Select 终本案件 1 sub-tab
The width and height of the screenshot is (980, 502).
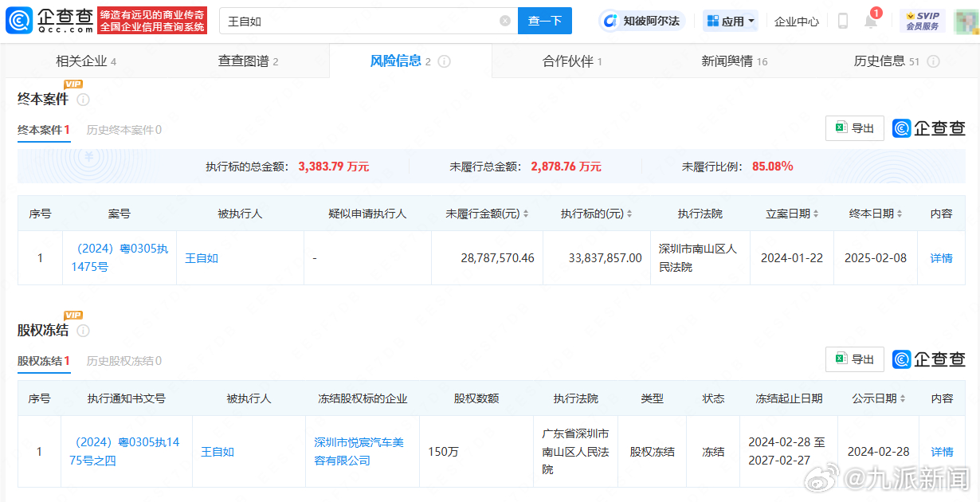44,130
